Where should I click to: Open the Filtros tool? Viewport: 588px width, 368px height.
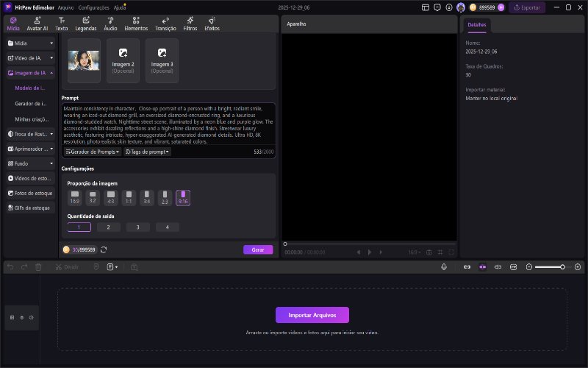point(190,24)
